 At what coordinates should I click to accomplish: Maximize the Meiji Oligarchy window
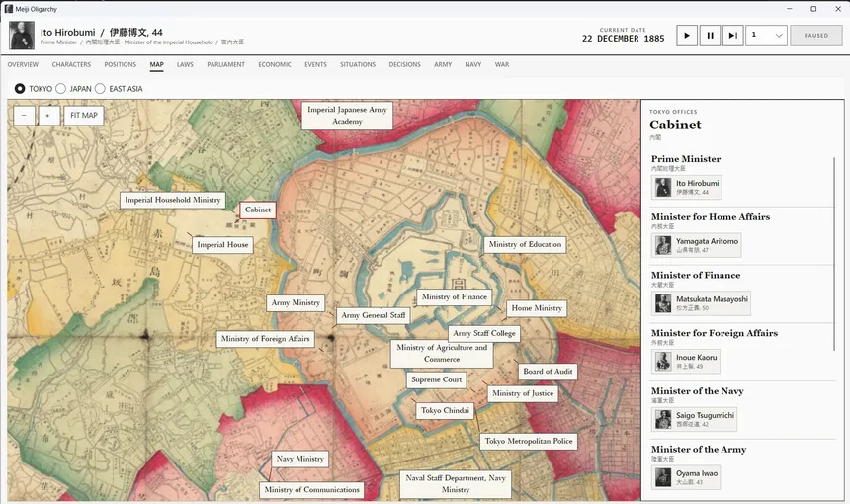[x=813, y=9]
